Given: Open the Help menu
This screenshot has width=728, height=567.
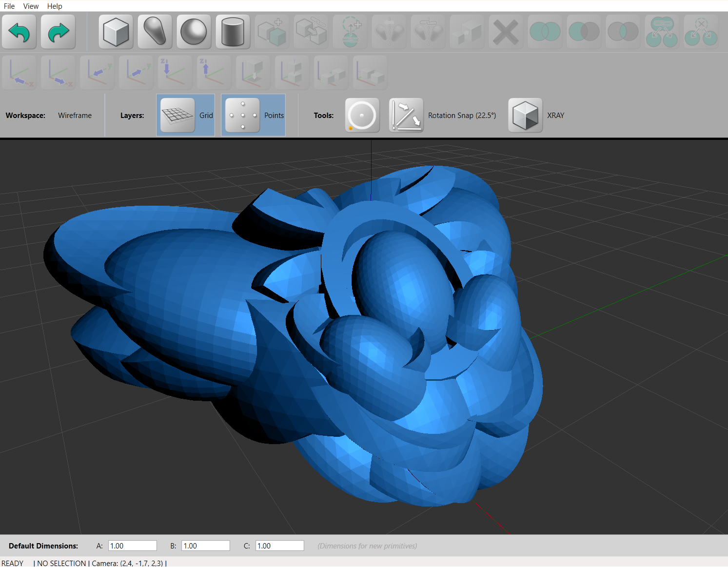Looking at the screenshot, I should (55, 6).
